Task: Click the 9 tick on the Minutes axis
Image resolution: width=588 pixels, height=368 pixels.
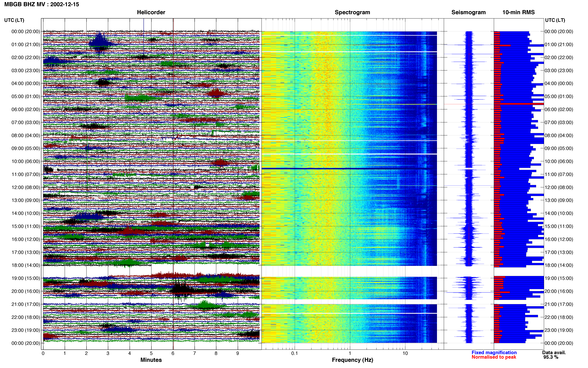Action: pos(238,353)
